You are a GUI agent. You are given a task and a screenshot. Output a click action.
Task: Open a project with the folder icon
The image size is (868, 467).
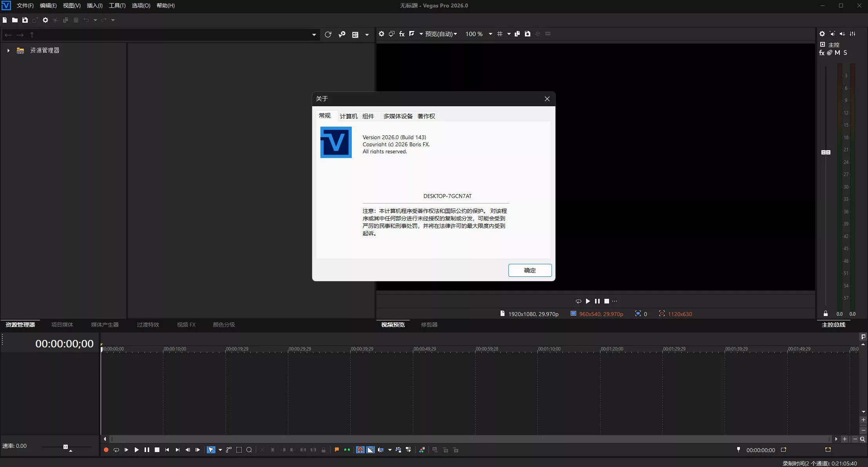14,20
